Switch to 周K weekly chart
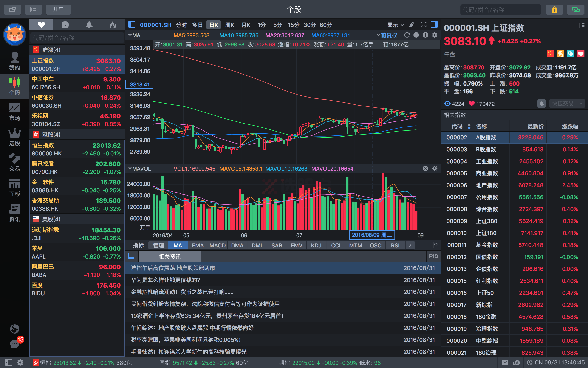The height and width of the screenshot is (368, 588). 229,25
